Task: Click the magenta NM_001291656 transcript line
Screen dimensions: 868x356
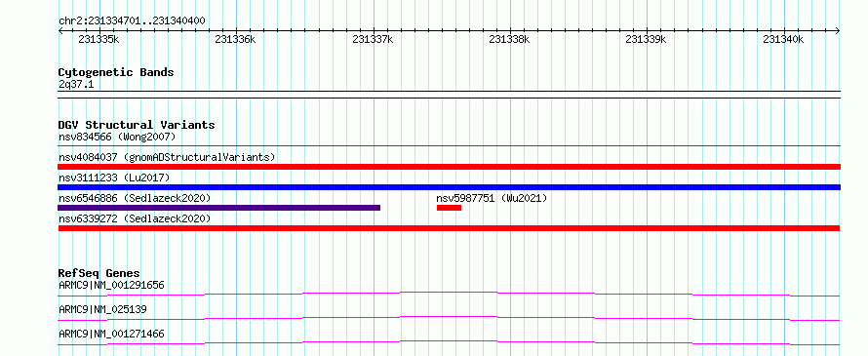Action: (449, 294)
